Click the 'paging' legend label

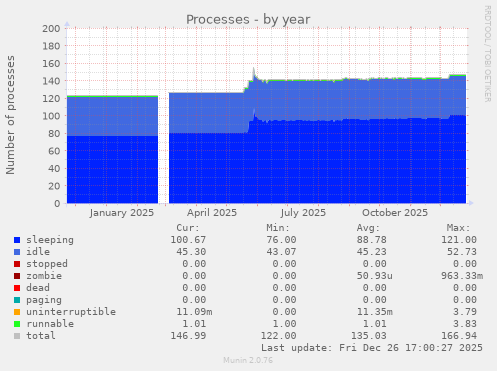point(44,300)
